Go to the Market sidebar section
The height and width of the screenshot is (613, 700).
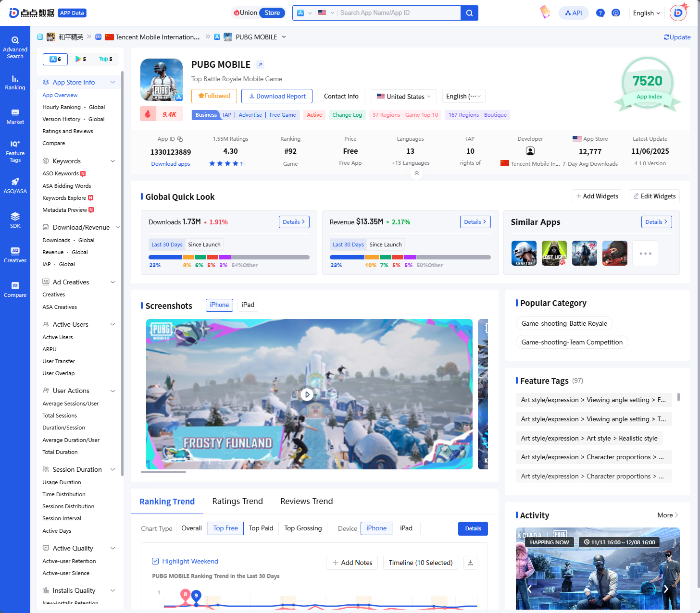click(x=15, y=117)
